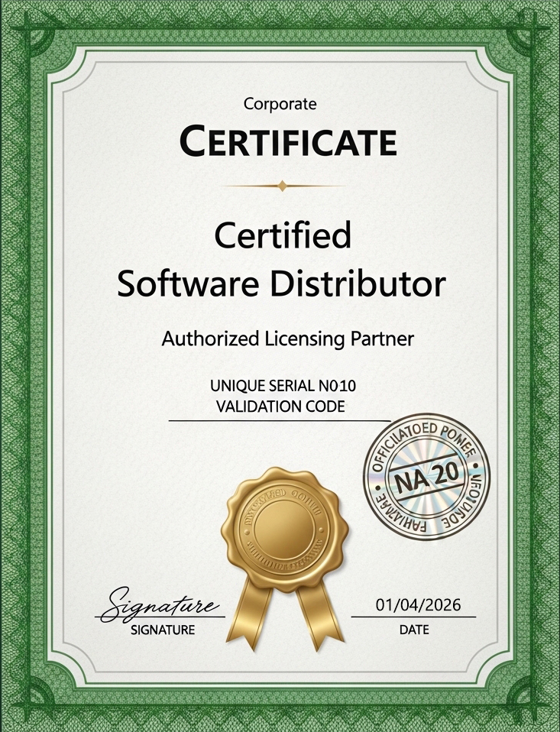Viewport: 560px width, 732px height.
Task: Click the DATE label below the line
Action: 413,630
